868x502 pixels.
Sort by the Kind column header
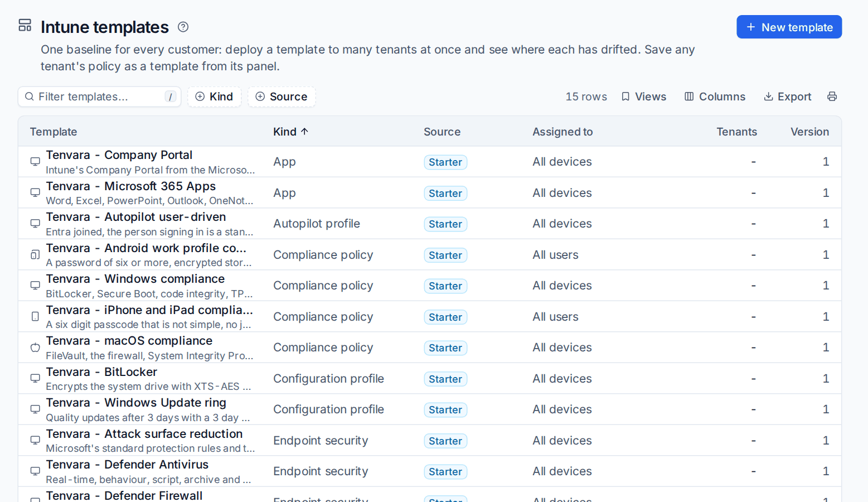(290, 132)
